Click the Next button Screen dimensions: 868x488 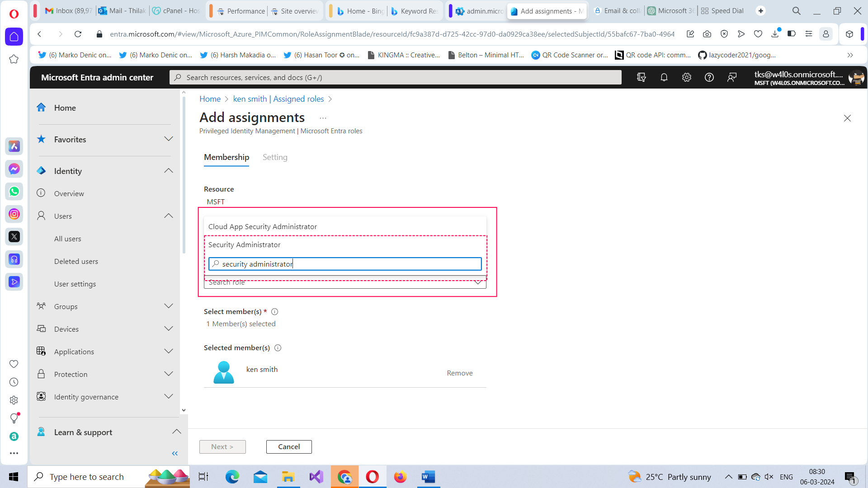coord(222,446)
